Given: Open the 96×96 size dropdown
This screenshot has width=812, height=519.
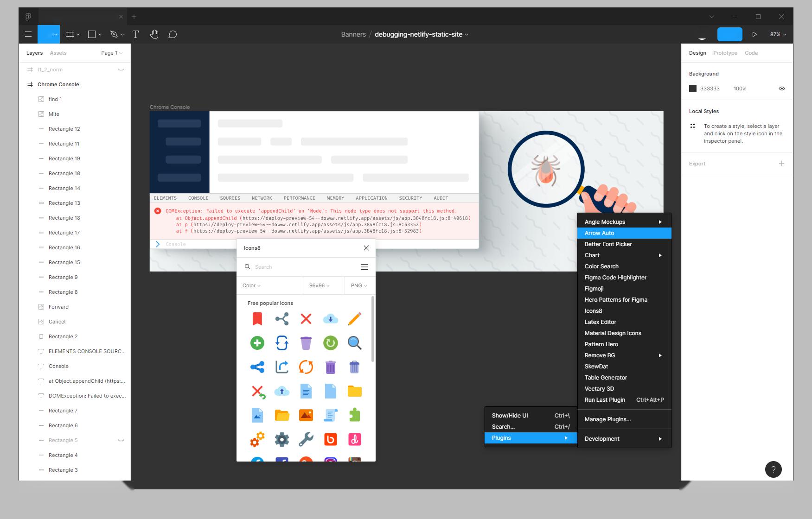Looking at the screenshot, I should point(320,285).
